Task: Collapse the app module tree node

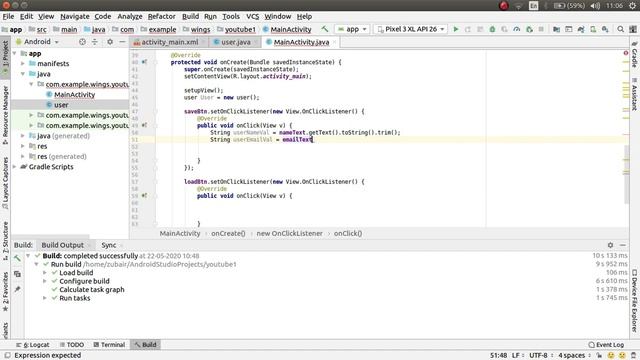Action: pyautogui.click(x=15, y=53)
